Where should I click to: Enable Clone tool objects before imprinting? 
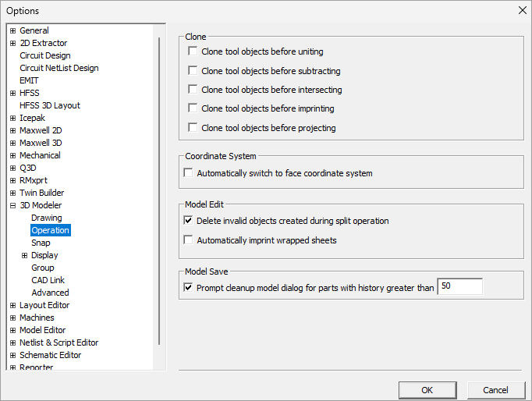[x=193, y=108]
